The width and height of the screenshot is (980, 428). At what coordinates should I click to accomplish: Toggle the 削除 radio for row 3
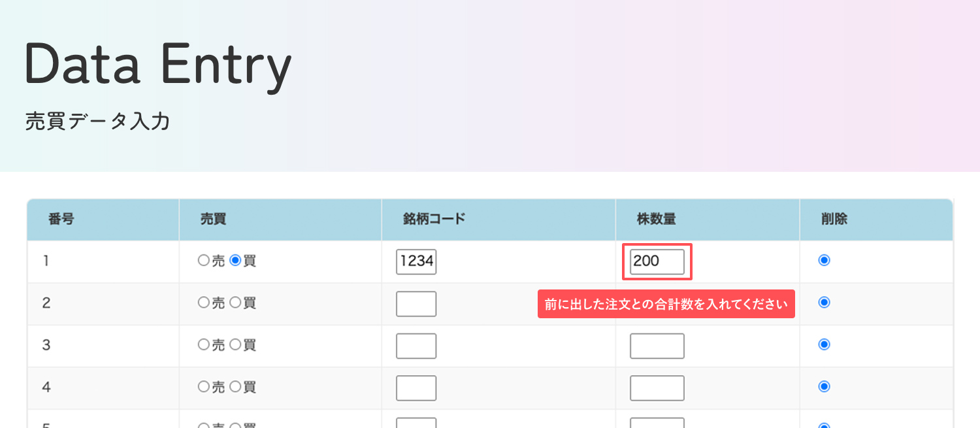pos(825,344)
